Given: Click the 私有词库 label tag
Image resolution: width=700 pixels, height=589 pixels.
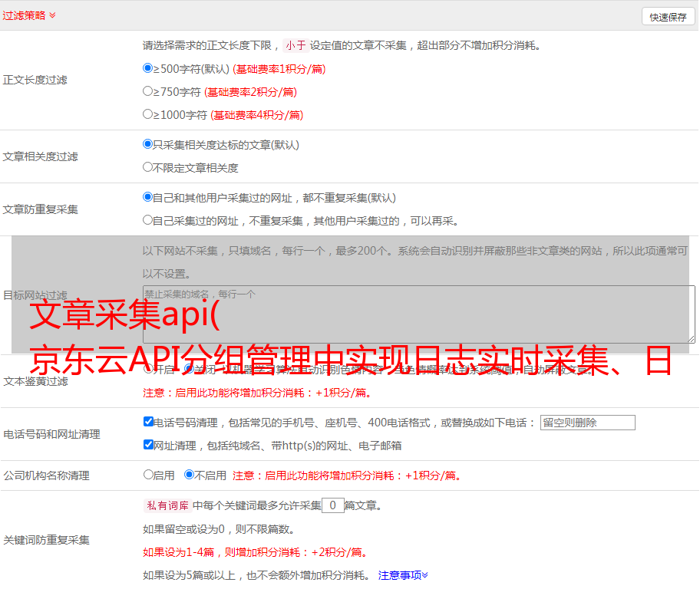Looking at the screenshot, I should [x=167, y=505].
